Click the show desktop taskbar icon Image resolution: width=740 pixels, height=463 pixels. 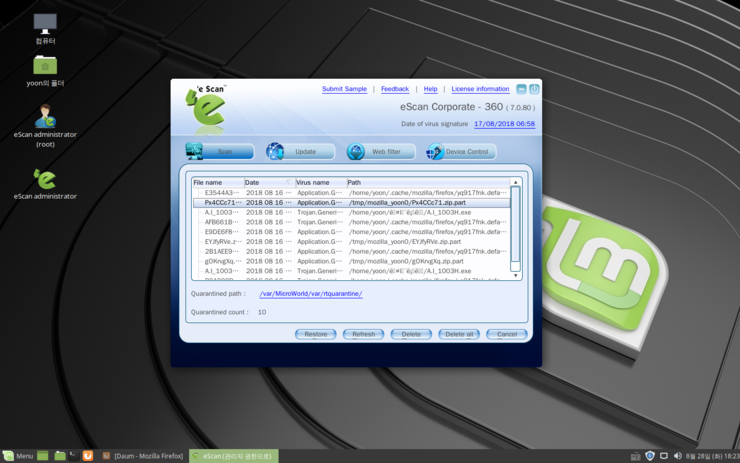tap(43, 456)
